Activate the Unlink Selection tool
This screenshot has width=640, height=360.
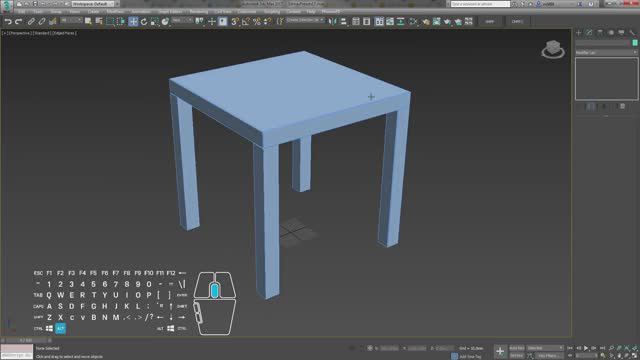coord(42,21)
